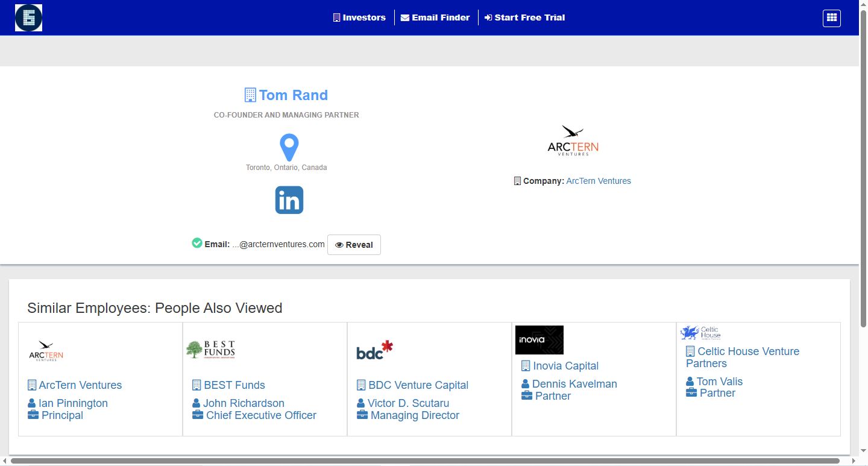868x466 pixels.
Task: Open the BEST Funds company link
Action: [234, 385]
